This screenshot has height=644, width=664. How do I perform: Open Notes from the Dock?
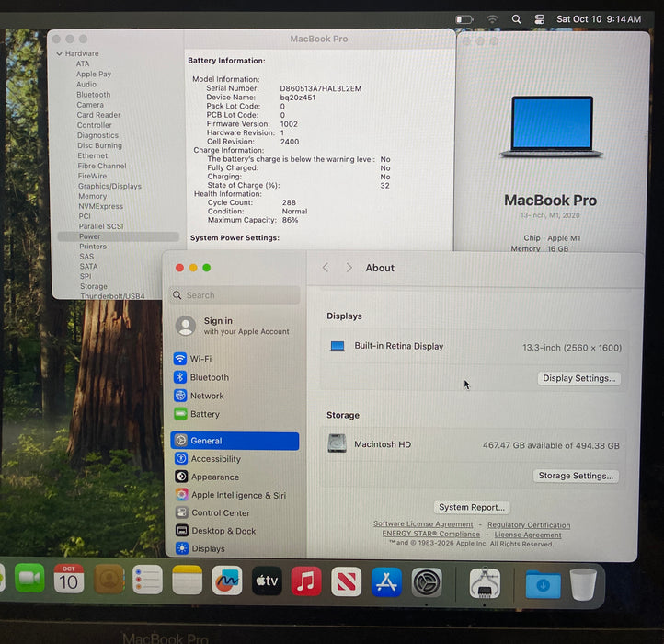point(188,580)
